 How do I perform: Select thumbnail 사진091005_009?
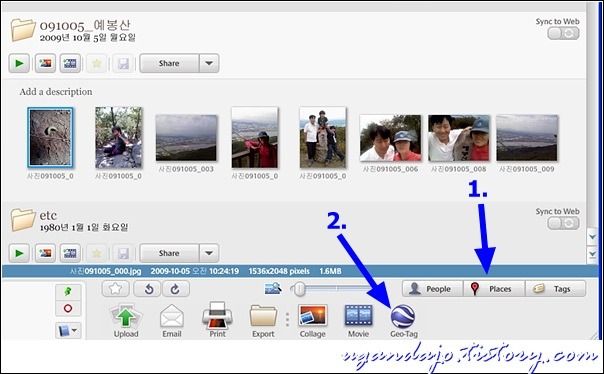(527, 138)
